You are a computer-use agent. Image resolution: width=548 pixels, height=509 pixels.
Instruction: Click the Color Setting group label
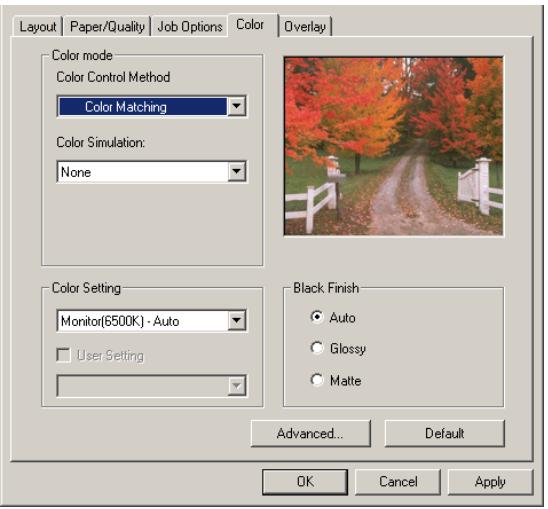[x=86, y=288]
